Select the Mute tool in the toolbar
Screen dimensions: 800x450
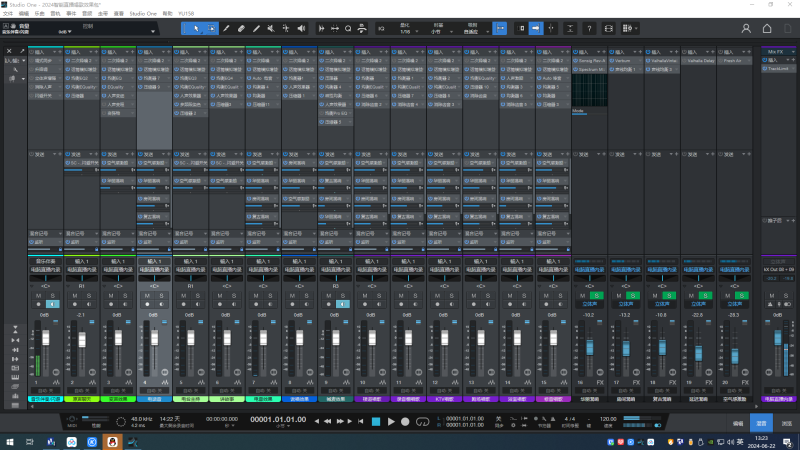point(271,29)
